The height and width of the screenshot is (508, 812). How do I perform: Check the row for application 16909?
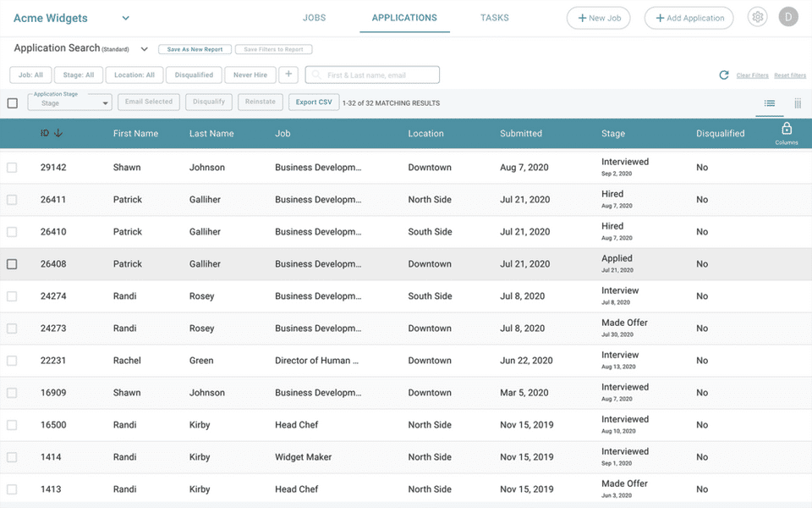(12, 392)
